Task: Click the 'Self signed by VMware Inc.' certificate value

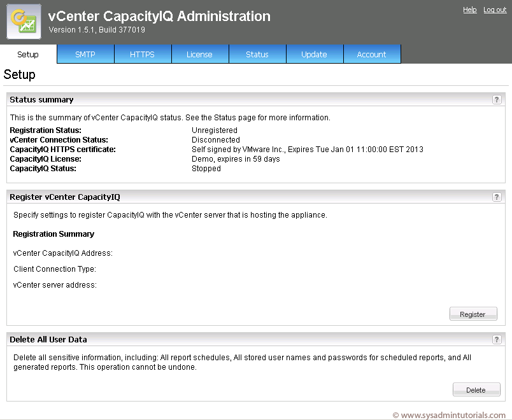Action: tap(308, 150)
